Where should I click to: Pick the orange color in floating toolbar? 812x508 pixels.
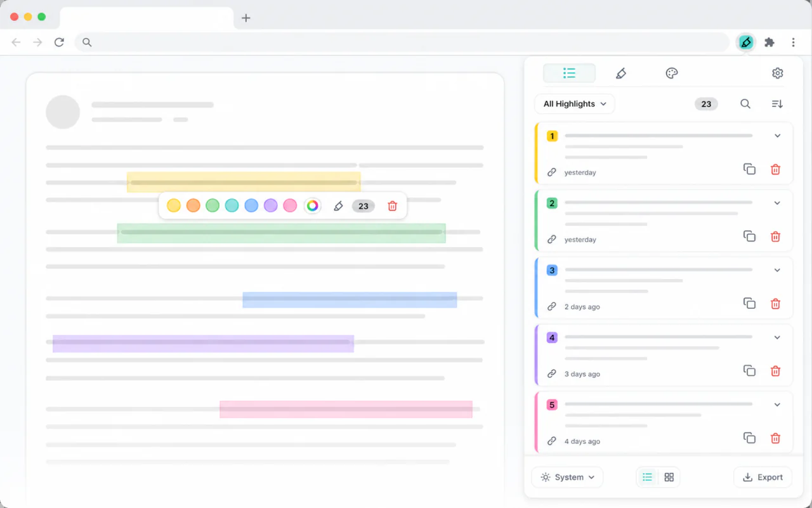coord(193,205)
